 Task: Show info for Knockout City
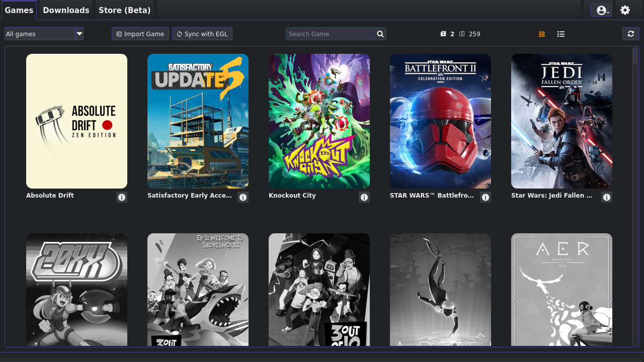[364, 197]
